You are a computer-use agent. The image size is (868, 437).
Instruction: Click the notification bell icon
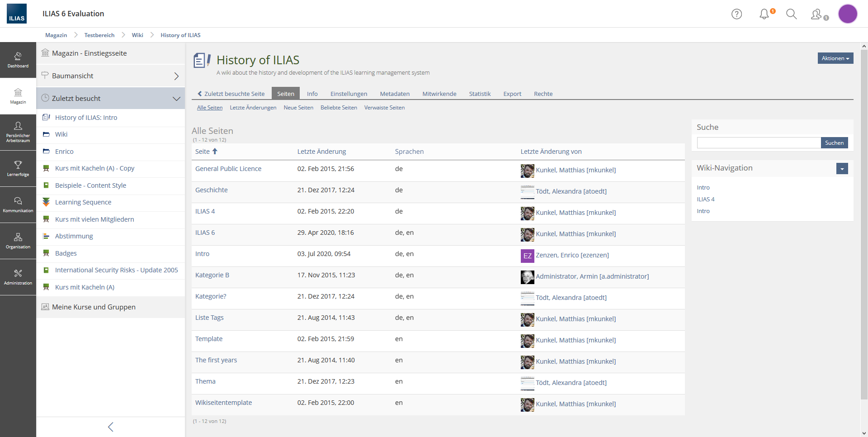tap(764, 14)
